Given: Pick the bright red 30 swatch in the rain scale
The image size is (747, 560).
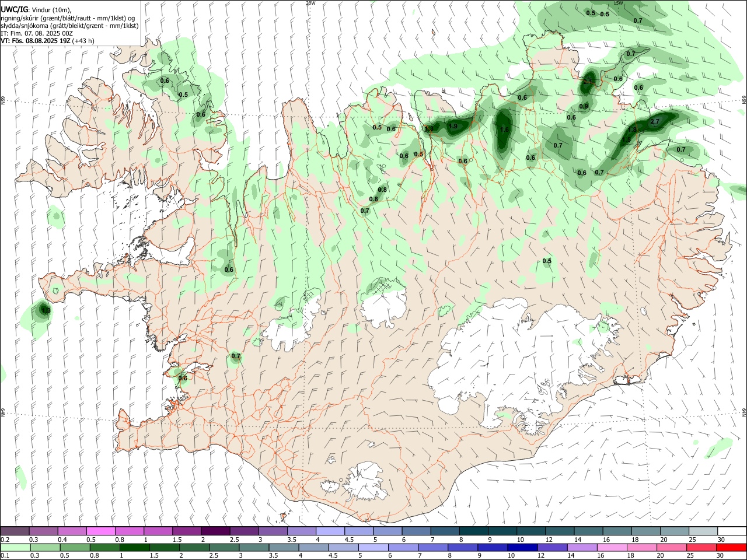Looking at the screenshot, I should pos(731,547).
